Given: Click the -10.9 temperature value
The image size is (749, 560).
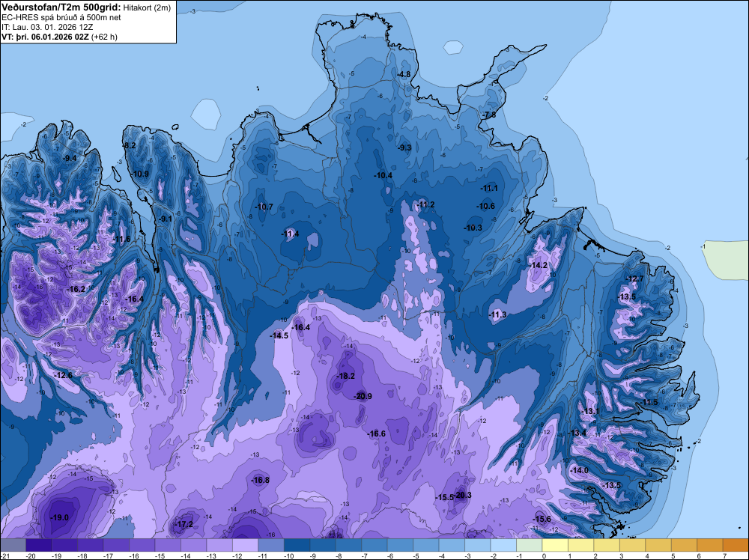Looking at the screenshot, I should coord(140,174).
